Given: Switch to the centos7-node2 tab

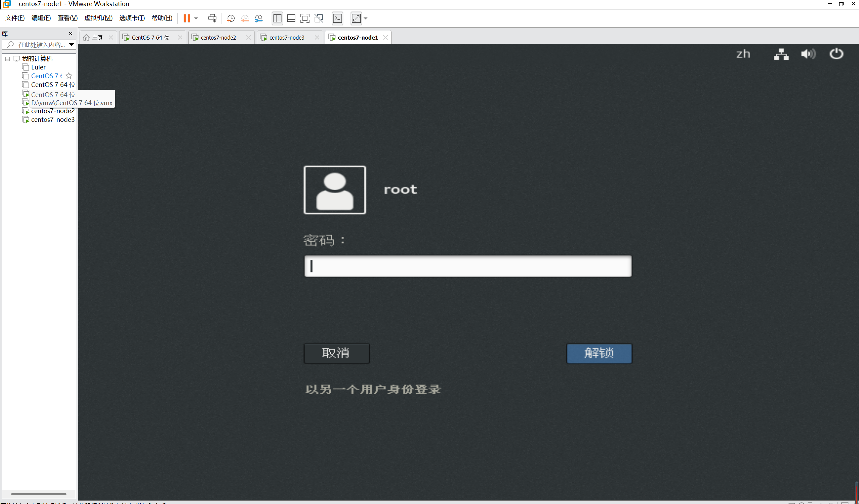Looking at the screenshot, I should tap(218, 38).
